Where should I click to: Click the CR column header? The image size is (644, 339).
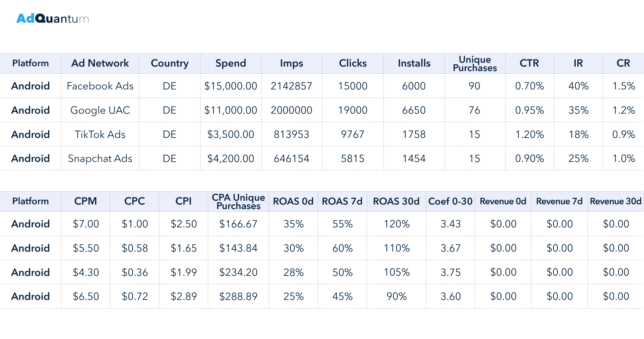click(623, 63)
